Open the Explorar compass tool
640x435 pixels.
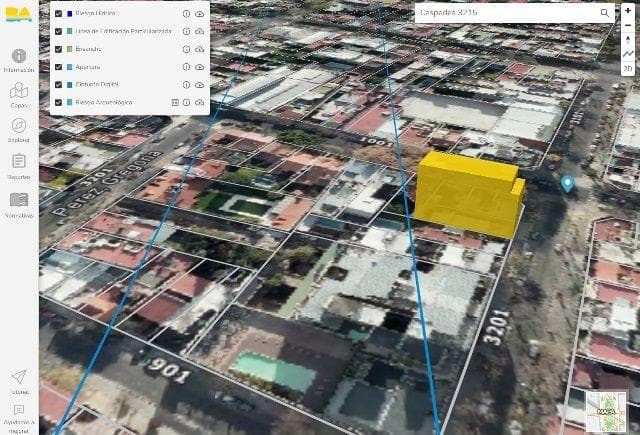(18, 129)
